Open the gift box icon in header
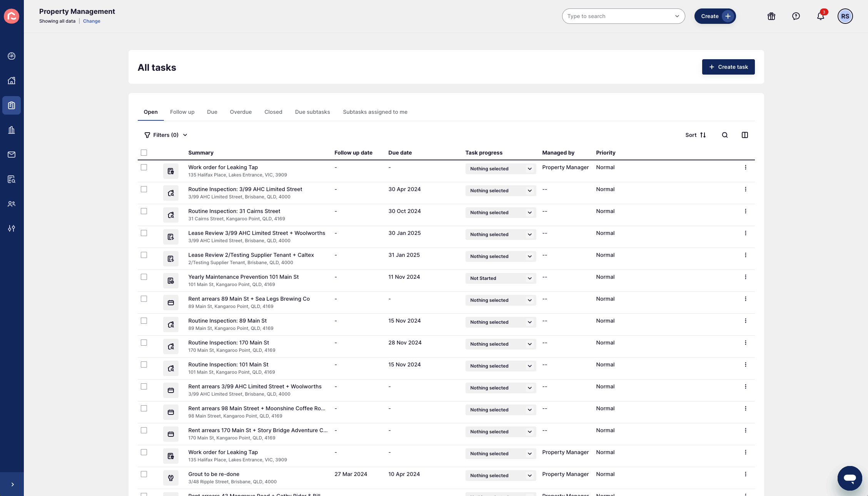The width and height of the screenshot is (868, 496). point(771,16)
